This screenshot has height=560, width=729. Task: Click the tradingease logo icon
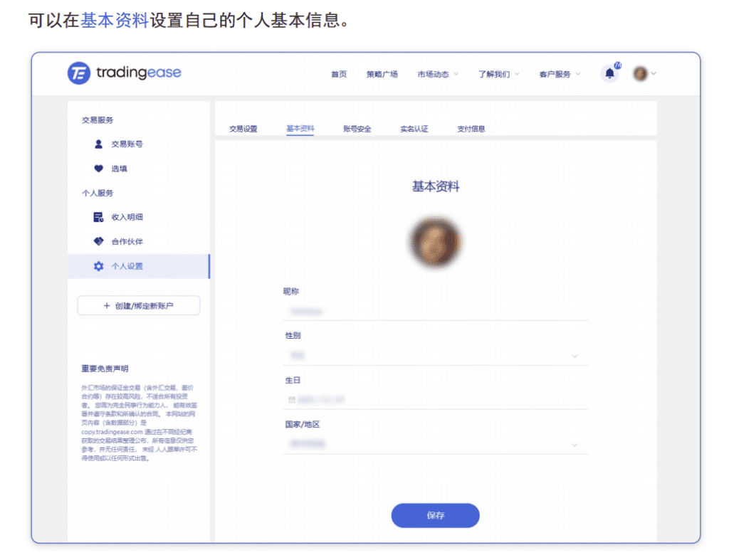click(x=79, y=73)
